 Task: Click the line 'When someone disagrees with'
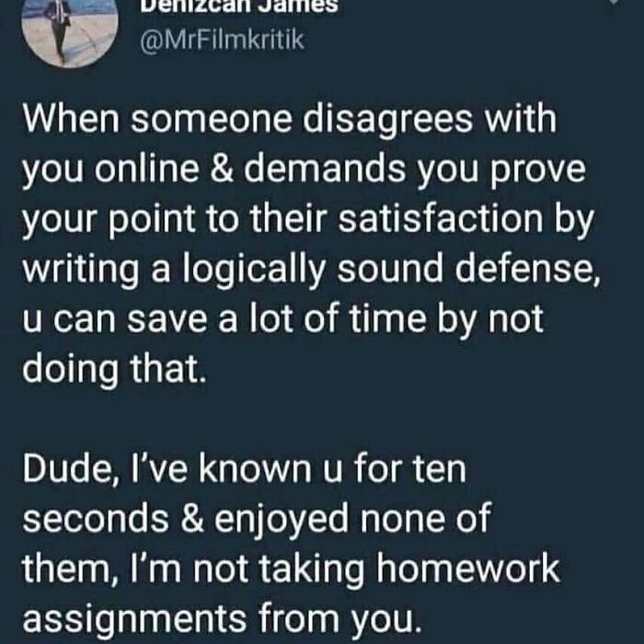tap(290, 121)
